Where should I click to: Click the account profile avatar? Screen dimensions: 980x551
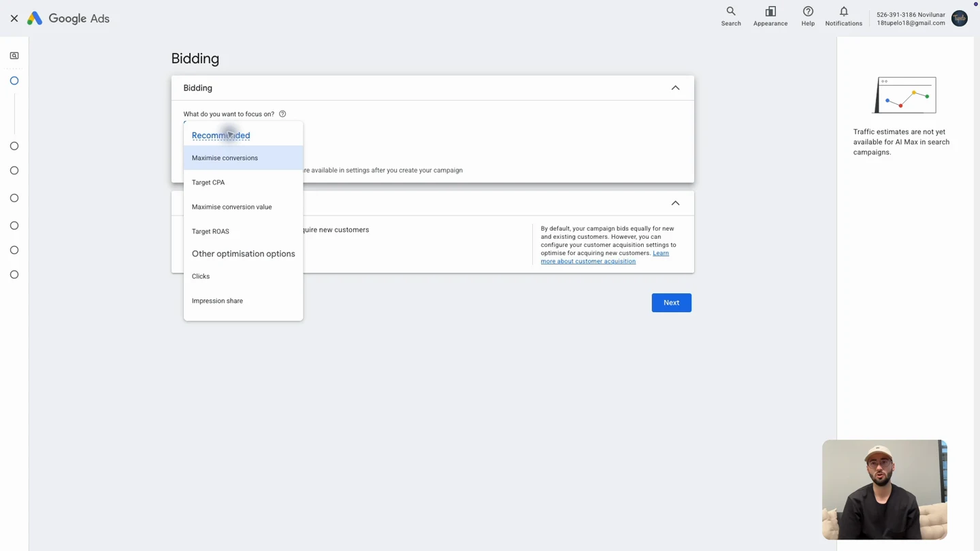[x=960, y=18]
